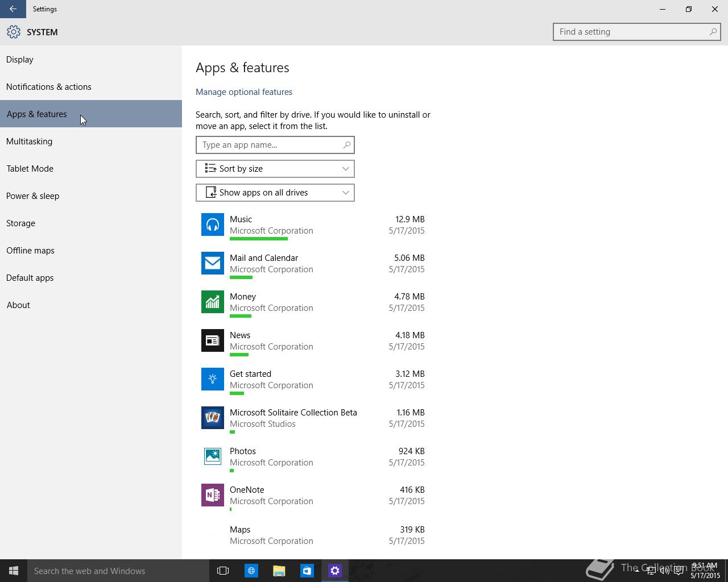Click the Settings gear on taskbar
Image resolution: width=728 pixels, height=582 pixels.
pos(334,571)
